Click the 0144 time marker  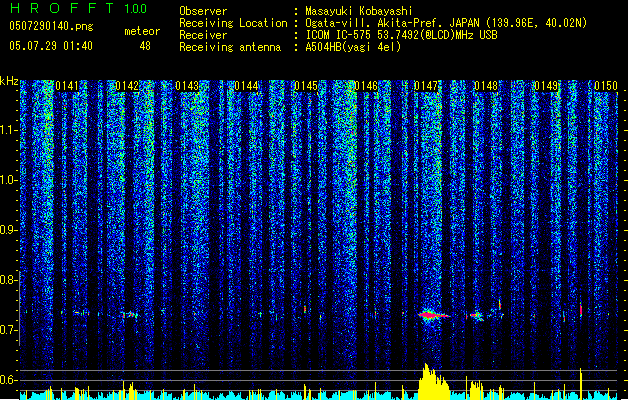pyautogui.click(x=246, y=86)
